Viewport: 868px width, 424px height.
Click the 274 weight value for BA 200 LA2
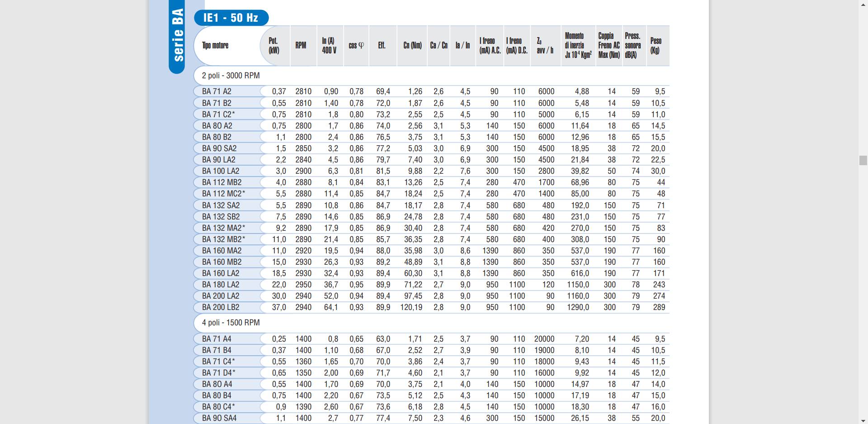click(x=659, y=296)
